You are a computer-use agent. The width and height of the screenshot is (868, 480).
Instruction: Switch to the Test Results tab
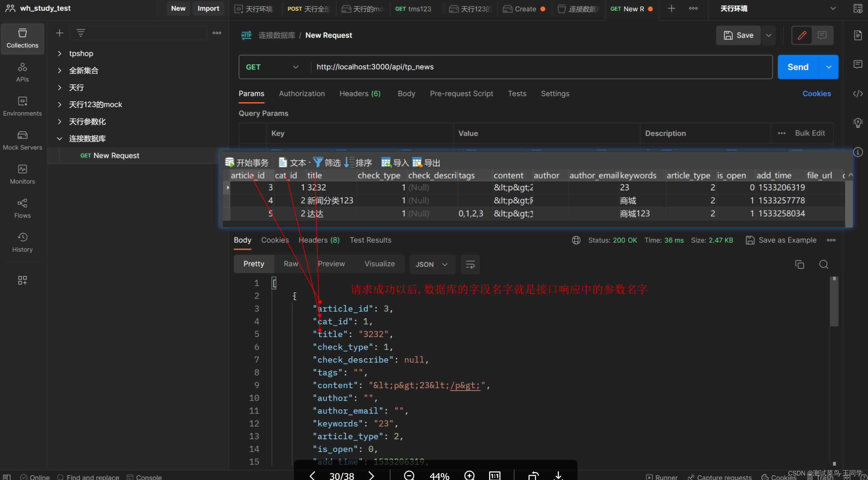(x=370, y=240)
